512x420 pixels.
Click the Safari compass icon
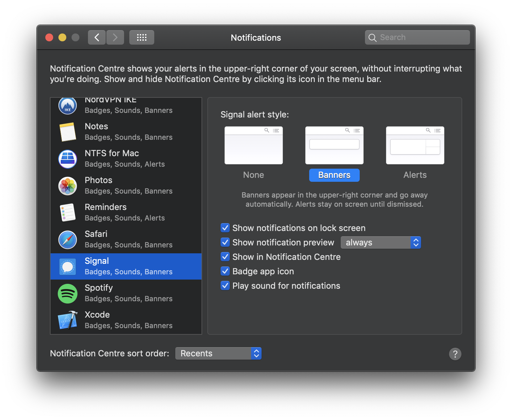click(68, 240)
